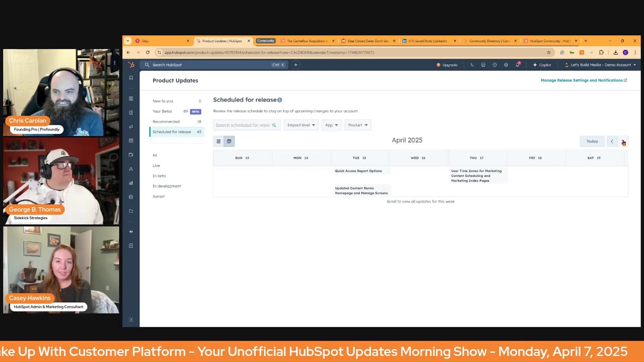Open the notifications bell icon
The width and height of the screenshot is (644, 362).
(x=518, y=65)
